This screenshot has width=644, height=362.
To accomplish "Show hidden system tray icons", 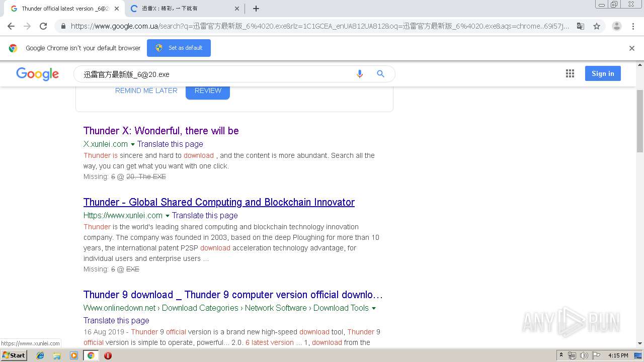I will (x=561, y=355).
